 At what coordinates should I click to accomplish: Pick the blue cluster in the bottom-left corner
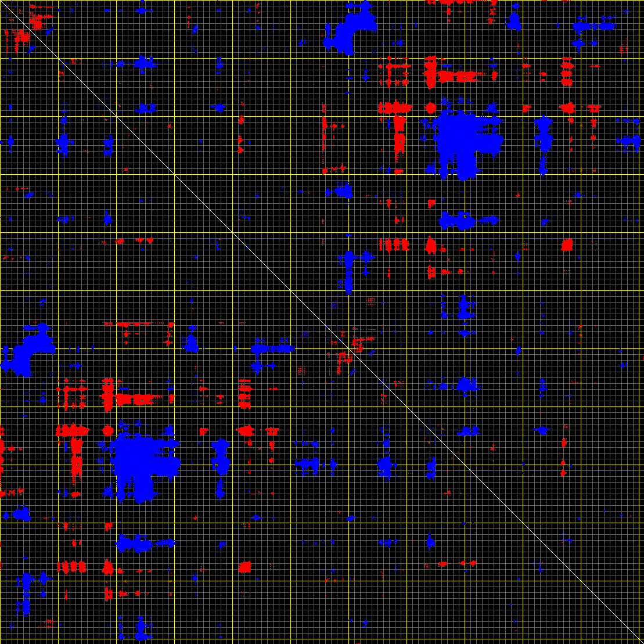pyautogui.click(x=24, y=592)
